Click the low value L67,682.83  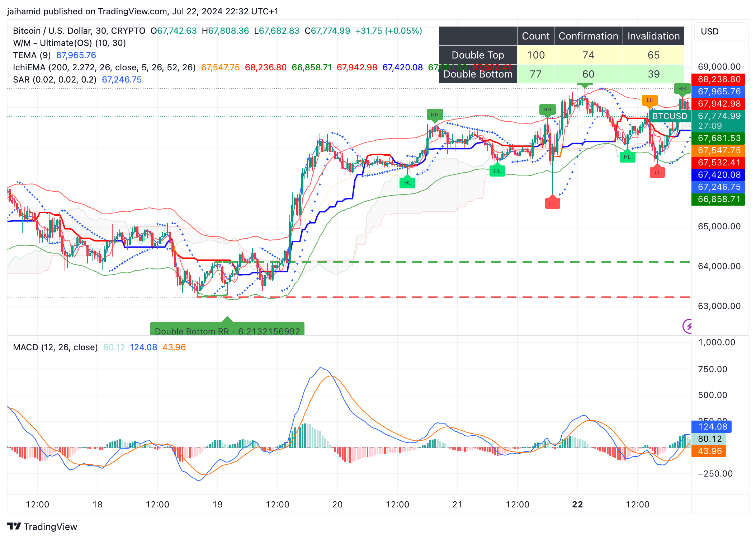tap(277, 31)
